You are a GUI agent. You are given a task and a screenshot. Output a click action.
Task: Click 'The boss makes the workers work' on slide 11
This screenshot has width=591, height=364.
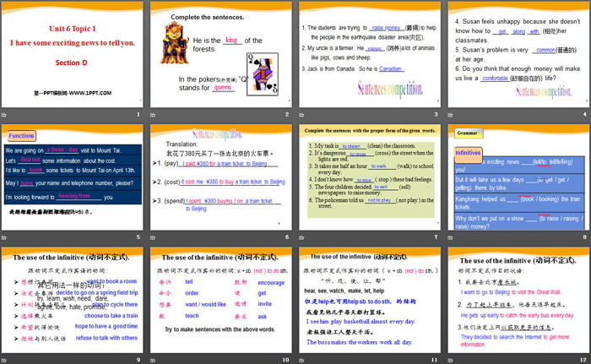point(359,342)
